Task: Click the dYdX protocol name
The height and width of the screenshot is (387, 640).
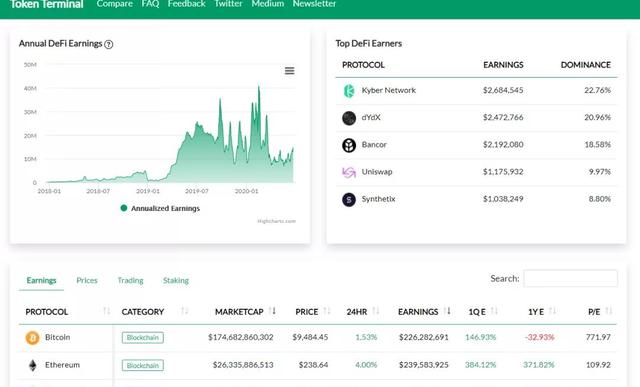Action: tap(371, 118)
